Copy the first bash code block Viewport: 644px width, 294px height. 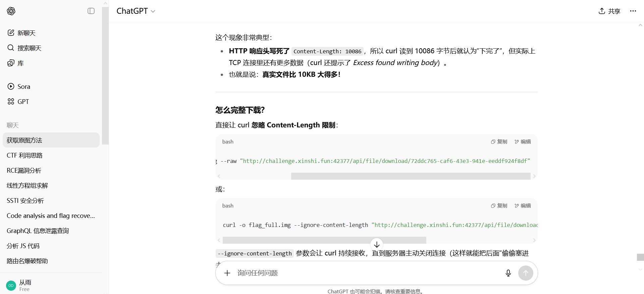click(x=499, y=142)
